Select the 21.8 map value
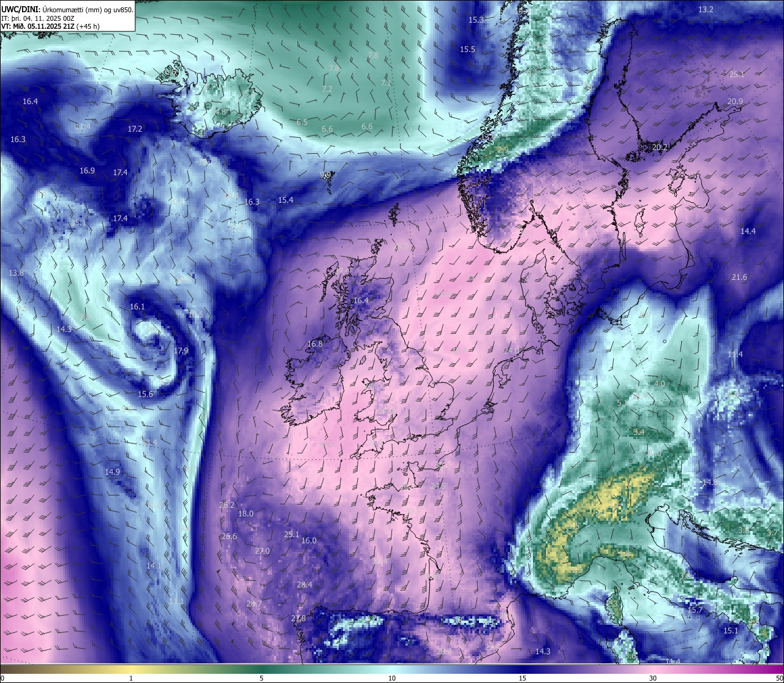The width and height of the screenshot is (784, 683). point(298,619)
